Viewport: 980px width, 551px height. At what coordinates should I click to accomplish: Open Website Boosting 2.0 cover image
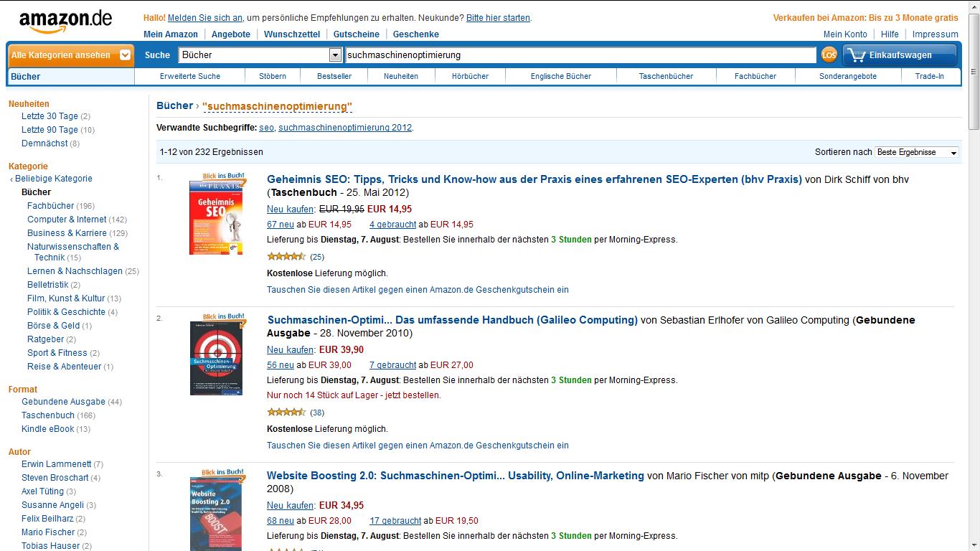point(216,510)
